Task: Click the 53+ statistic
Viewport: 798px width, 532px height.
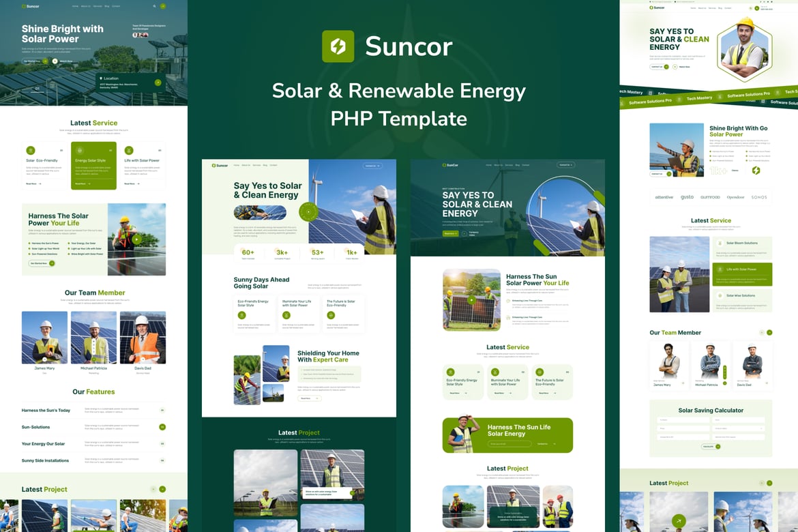Action: tap(318, 253)
